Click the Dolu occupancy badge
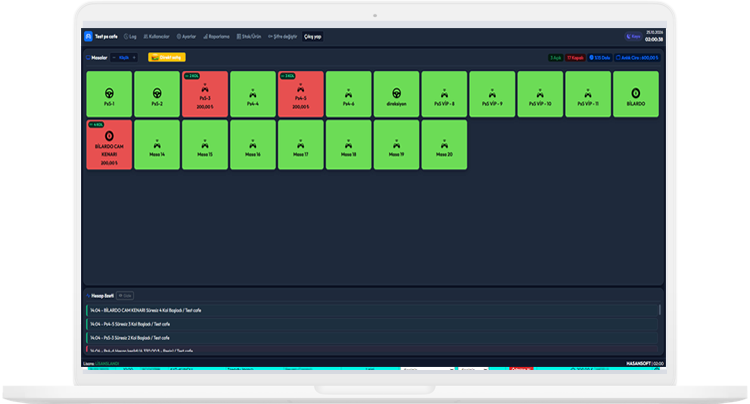The width and height of the screenshot is (750, 404). [599, 58]
